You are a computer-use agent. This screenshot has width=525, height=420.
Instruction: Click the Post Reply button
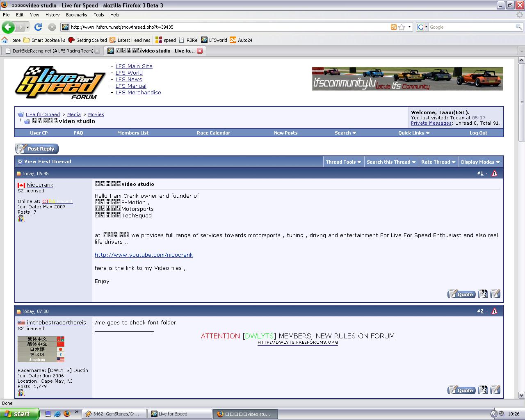pos(37,149)
